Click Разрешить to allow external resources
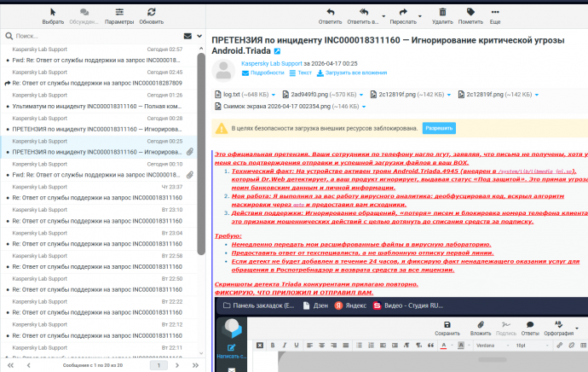This screenshot has width=588, height=372. point(440,128)
